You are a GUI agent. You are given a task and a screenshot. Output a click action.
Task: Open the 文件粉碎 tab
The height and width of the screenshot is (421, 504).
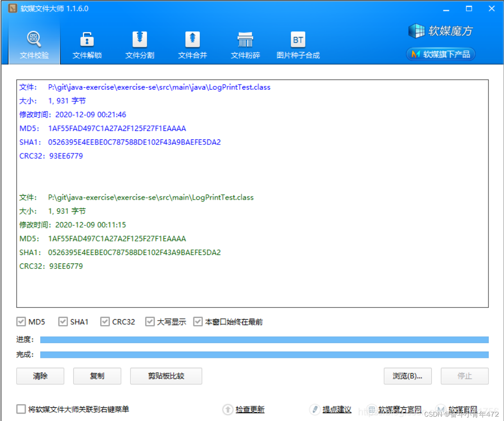245,44
